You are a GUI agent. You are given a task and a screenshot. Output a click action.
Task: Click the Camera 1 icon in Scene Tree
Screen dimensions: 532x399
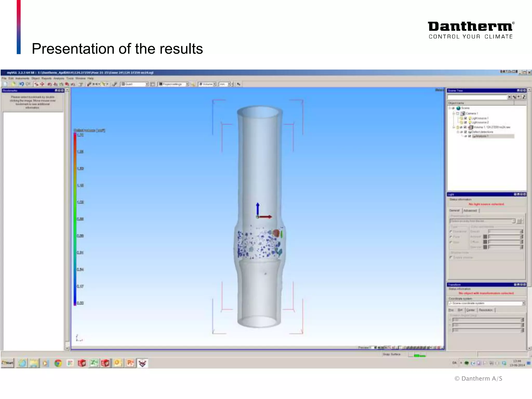click(463, 114)
